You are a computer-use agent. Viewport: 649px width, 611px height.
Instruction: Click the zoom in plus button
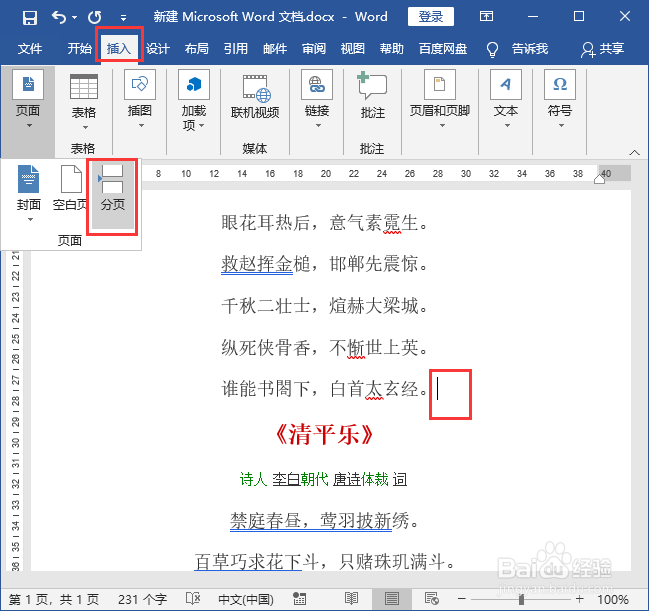pos(579,599)
